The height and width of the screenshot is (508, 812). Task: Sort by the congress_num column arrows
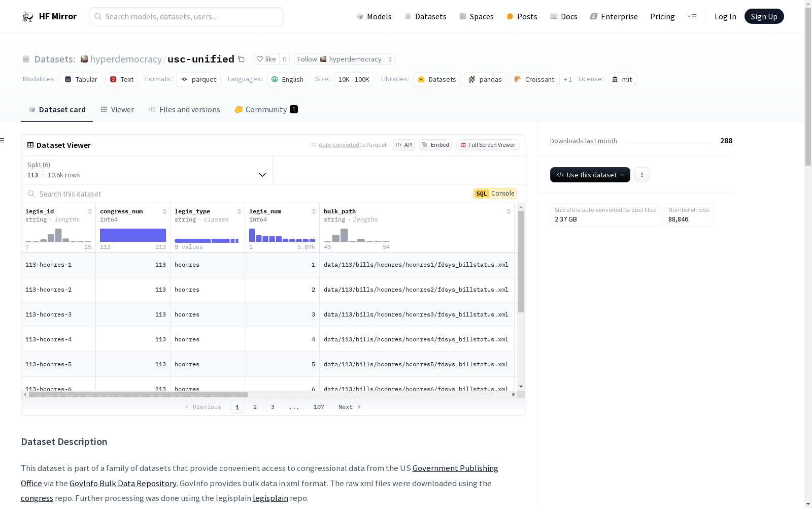164,211
